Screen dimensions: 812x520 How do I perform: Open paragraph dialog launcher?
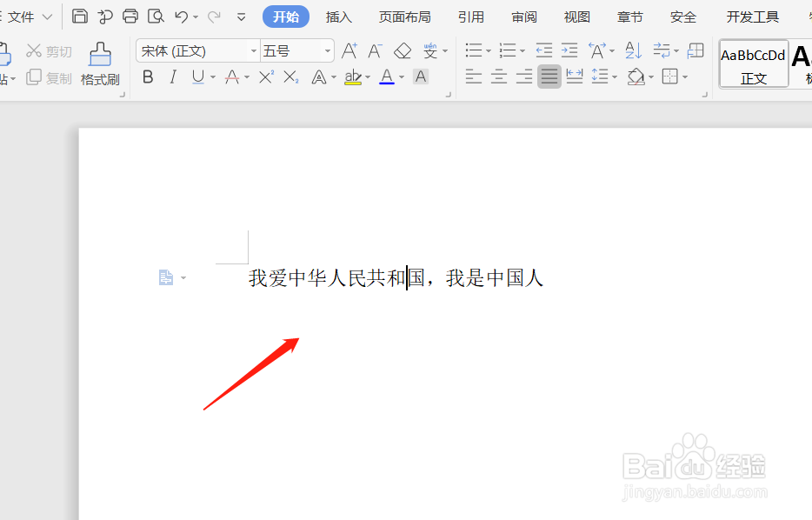[x=704, y=94]
